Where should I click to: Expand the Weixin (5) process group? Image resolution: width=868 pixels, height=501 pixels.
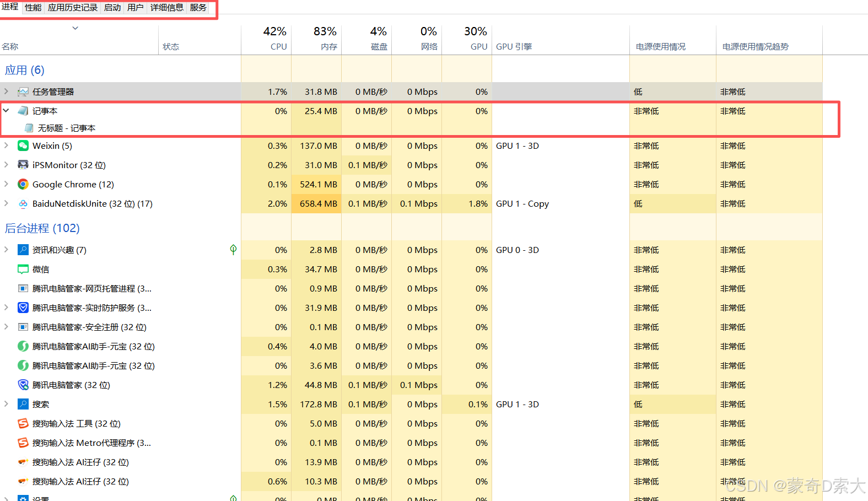[x=6, y=146]
